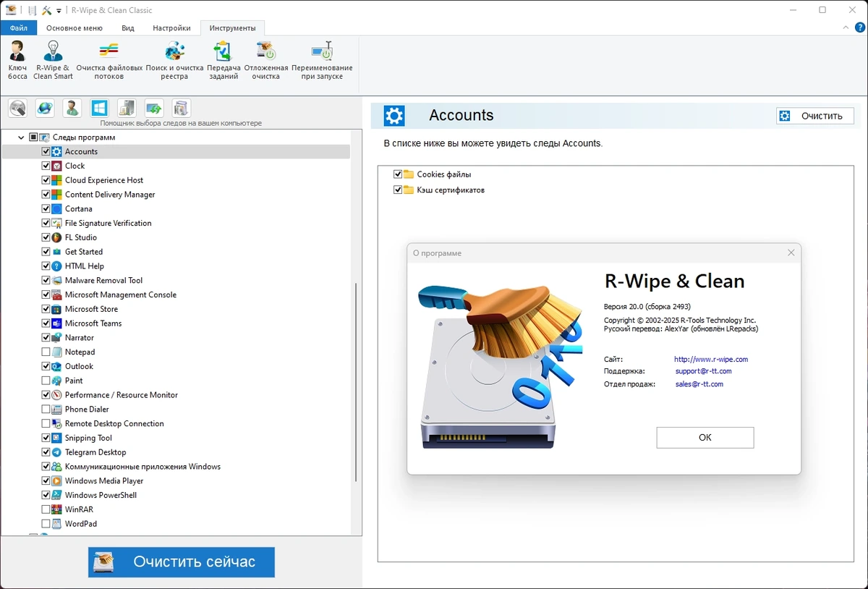Screen dimensions: 868x589
Task: Select the Инструменты tab
Action: tap(232, 28)
